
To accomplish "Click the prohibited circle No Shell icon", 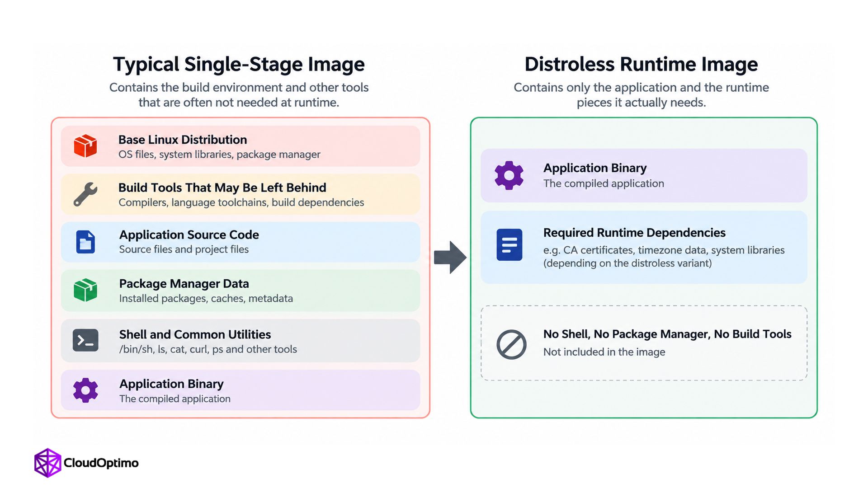I will tap(511, 344).
